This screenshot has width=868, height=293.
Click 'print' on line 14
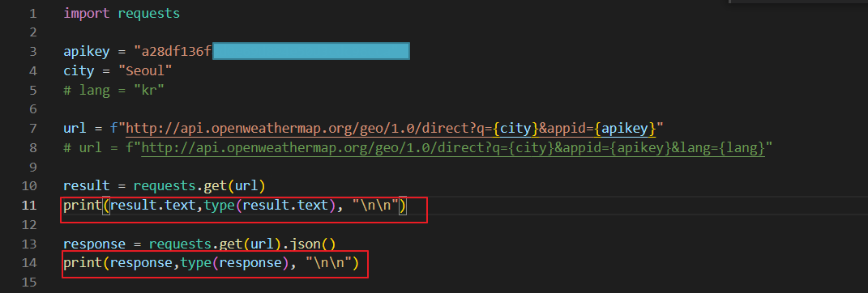pos(83,263)
